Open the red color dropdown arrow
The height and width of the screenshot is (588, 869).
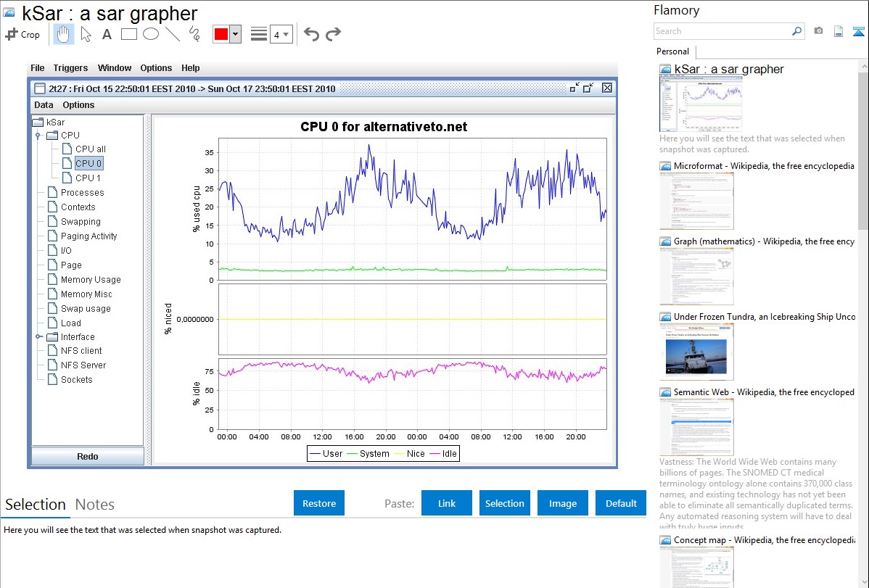pyautogui.click(x=235, y=34)
